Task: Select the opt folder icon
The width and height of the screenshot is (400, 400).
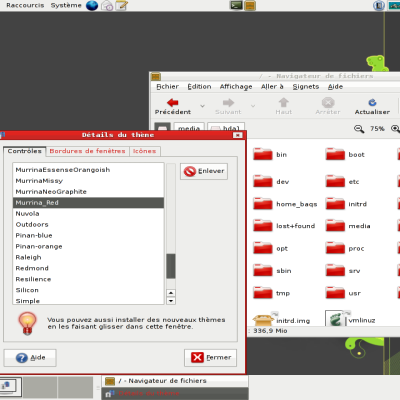Action: pyautogui.click(x=263, y=248)
